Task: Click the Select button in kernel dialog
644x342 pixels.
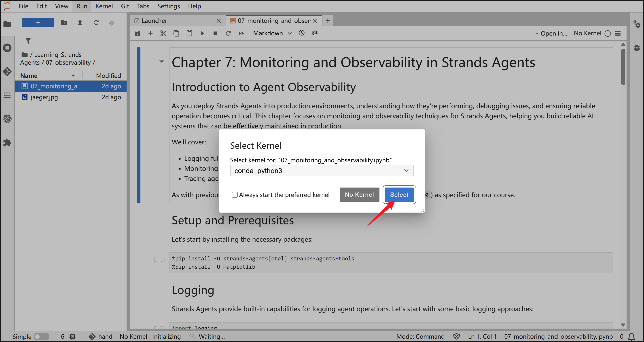Action: (x=399, y=194)
